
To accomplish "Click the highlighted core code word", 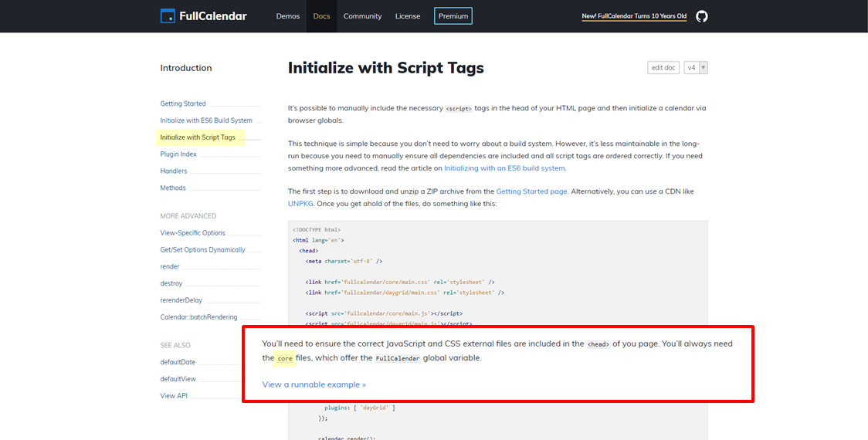I will click(x=285, y=359).
